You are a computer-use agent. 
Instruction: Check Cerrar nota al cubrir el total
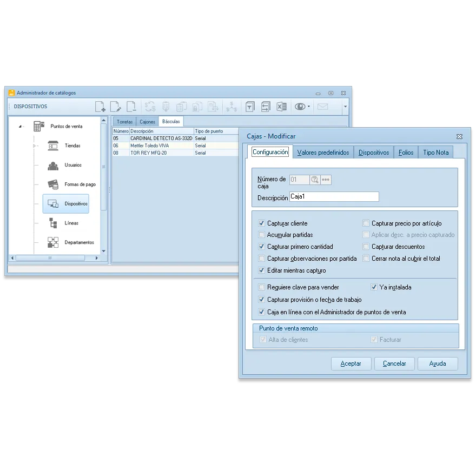pyautogui.click(x=366, y=259)
